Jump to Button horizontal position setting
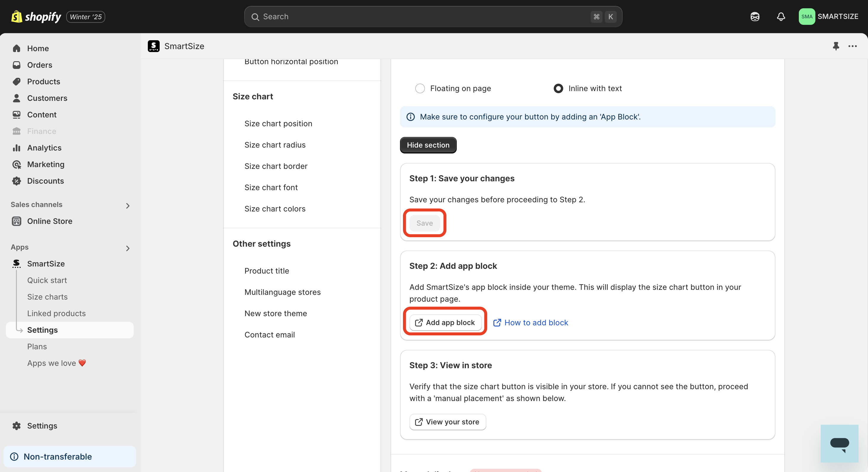 (x=291, y=62)
